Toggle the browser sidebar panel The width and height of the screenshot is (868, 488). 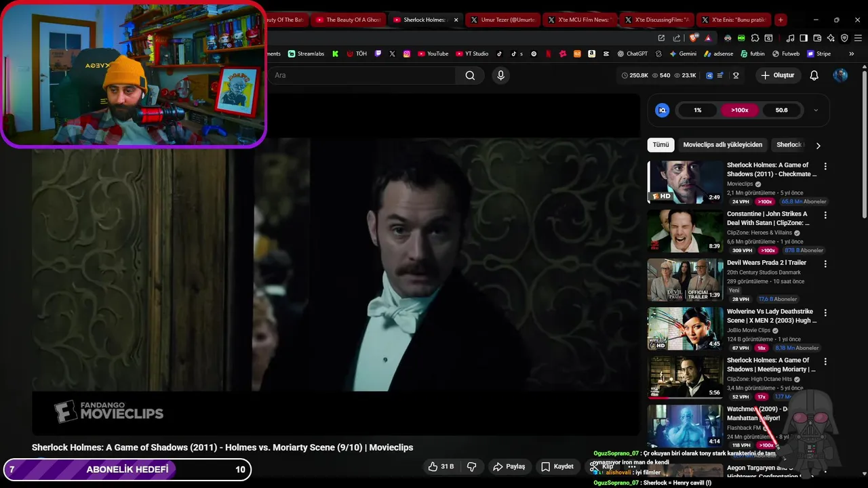tap(803, 38)
